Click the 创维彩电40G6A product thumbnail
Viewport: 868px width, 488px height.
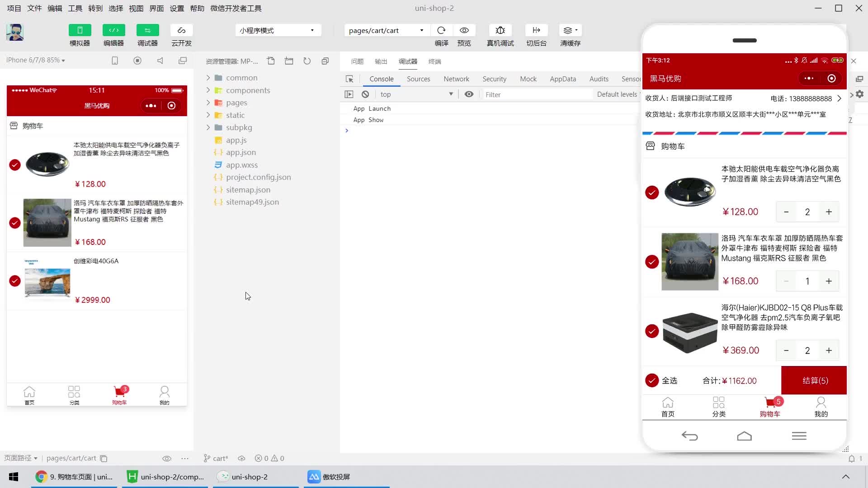coord(47,280)
